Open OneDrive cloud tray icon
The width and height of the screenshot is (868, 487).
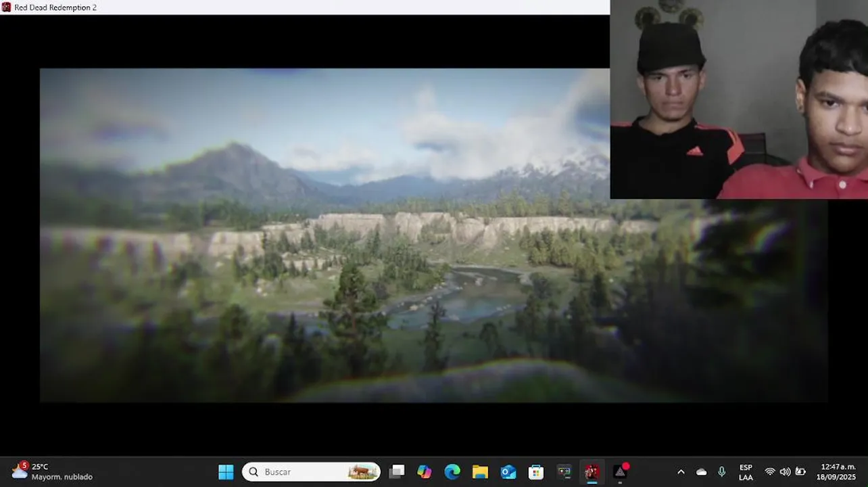coord(702,471)
